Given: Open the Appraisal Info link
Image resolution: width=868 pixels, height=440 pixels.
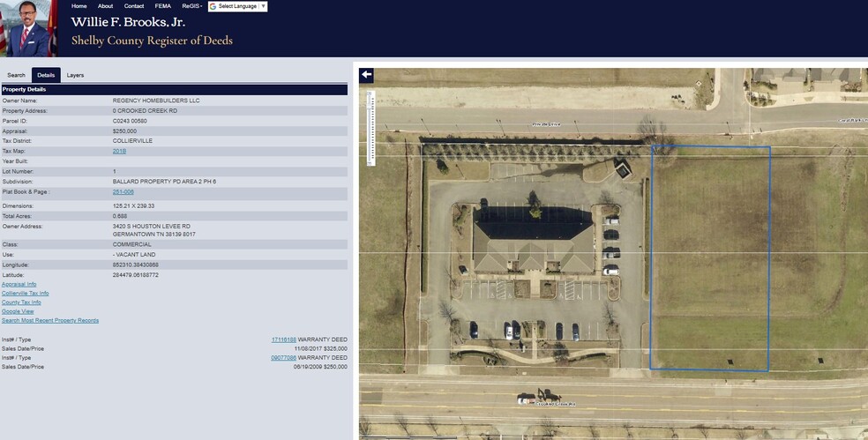Looking at the screenshot, I should pos(19,284).
